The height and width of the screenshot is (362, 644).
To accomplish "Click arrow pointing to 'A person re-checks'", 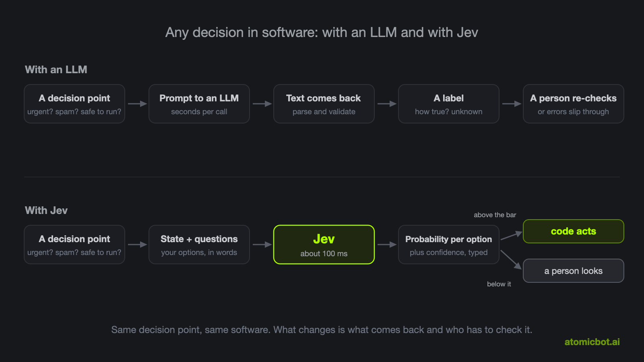I will tap(512, 104).
